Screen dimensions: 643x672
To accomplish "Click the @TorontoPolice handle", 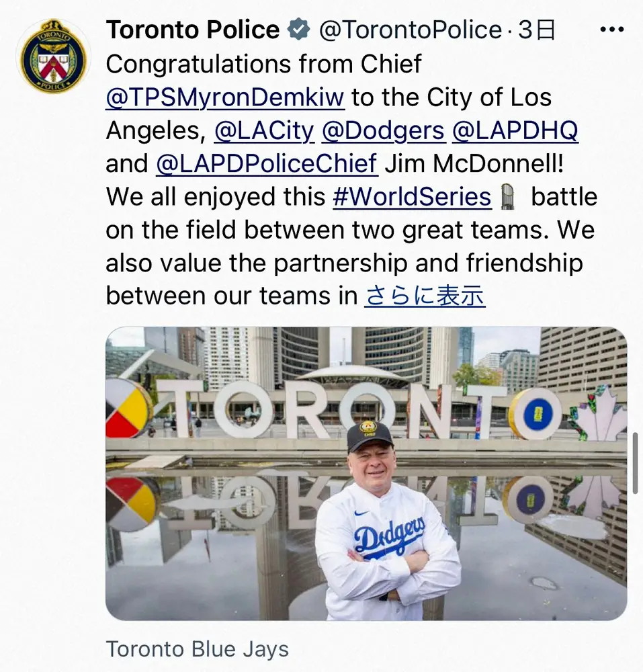I will click(x=411, y=30).
